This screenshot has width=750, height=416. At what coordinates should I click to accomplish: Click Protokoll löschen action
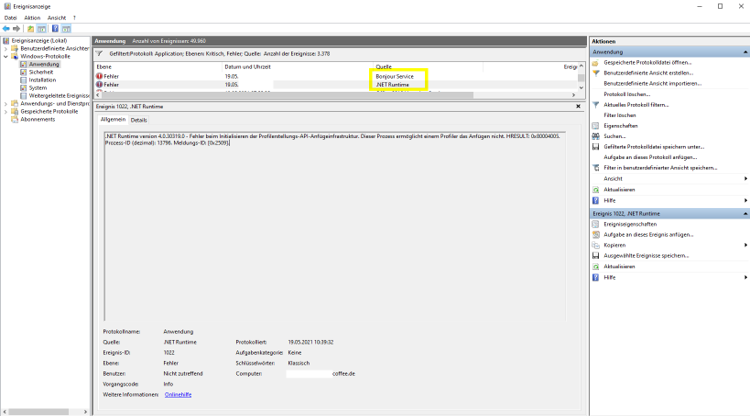tap(627, 94)
